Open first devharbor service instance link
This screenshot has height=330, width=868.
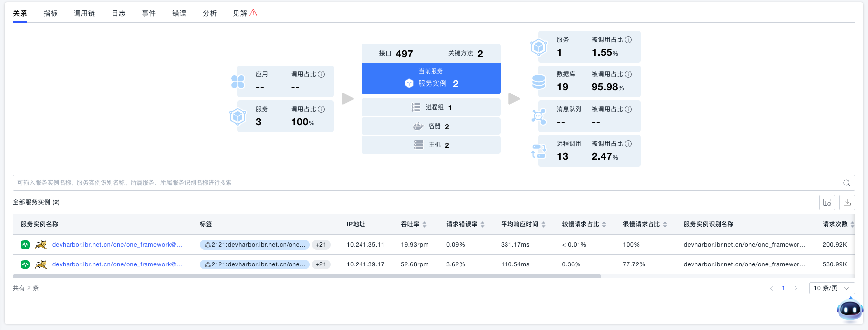click(117, 245)
